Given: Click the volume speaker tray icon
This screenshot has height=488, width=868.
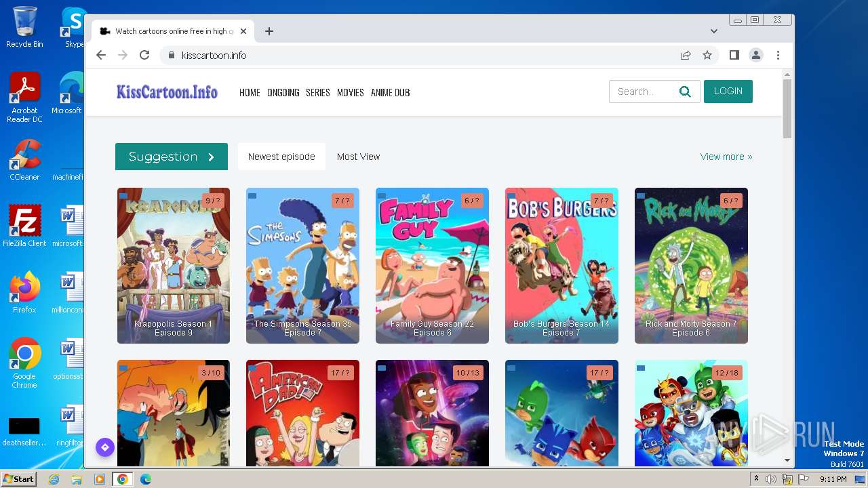Looking at the screenshot, I should click(771, 479).
